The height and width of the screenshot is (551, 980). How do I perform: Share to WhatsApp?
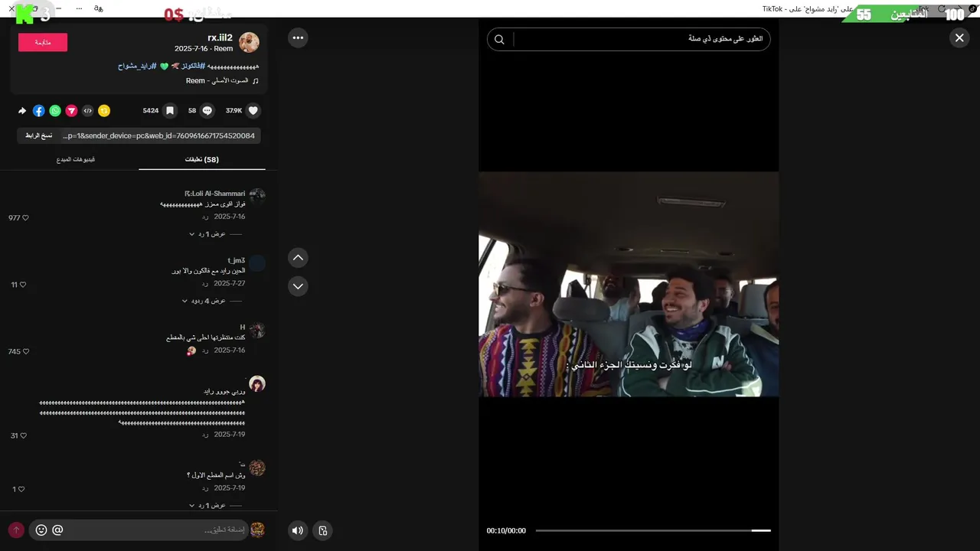coord(55,111)
